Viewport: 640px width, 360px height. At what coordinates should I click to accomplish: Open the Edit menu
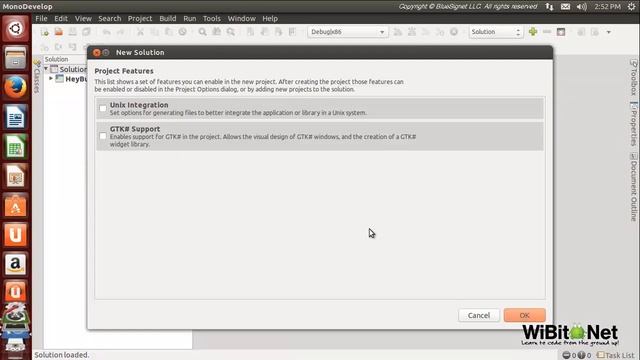pyautogui.click(x=61, y=18)
